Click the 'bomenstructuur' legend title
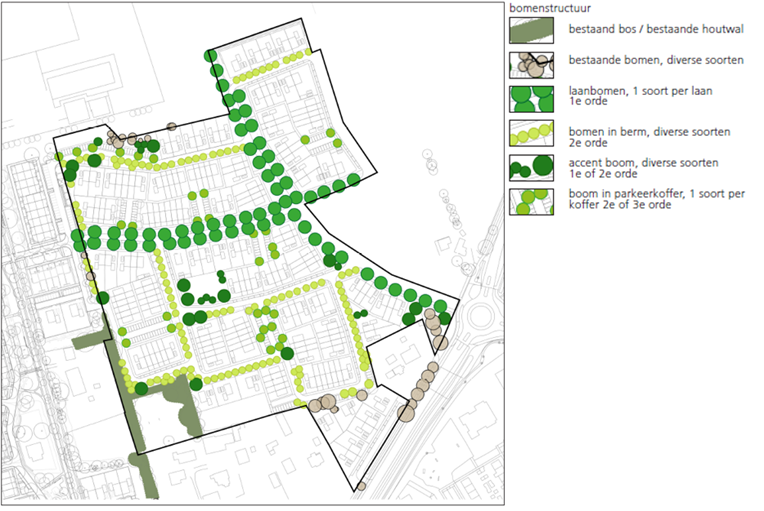The image size is (764, 511). coord(550,8)
